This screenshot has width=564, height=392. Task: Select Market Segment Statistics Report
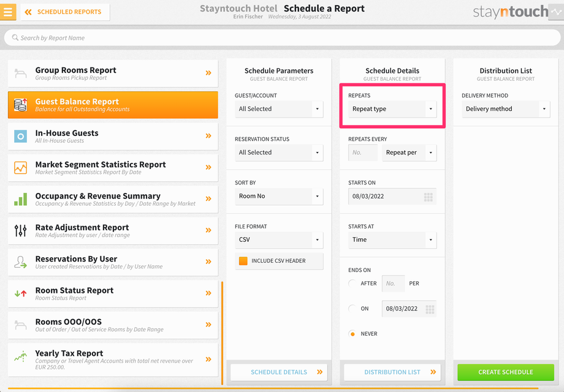click(x=113, y=168)
